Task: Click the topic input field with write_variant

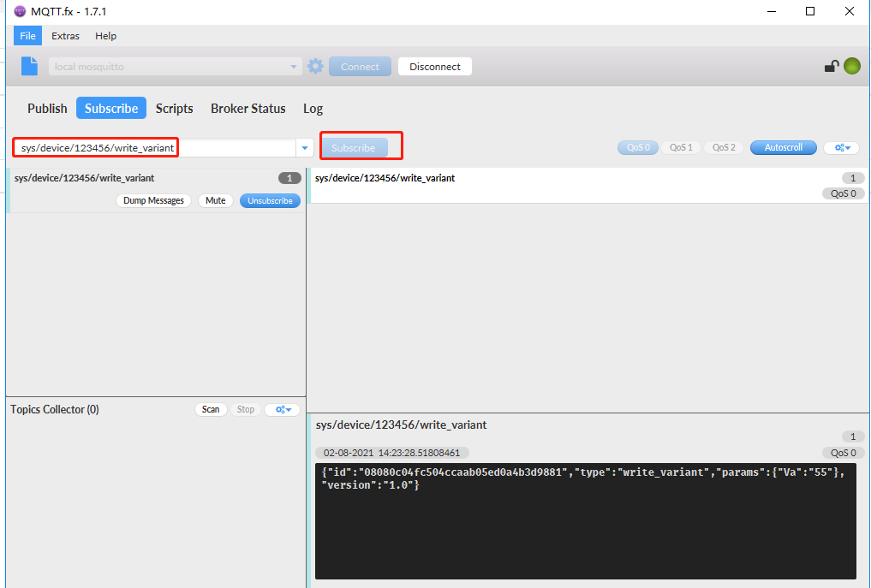Action: [x=154, y=148]
